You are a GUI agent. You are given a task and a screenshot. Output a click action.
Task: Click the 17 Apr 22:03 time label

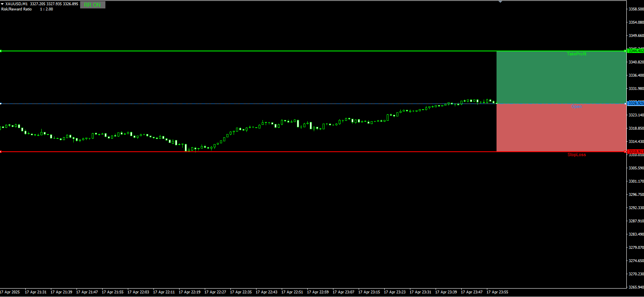[138, 292]
